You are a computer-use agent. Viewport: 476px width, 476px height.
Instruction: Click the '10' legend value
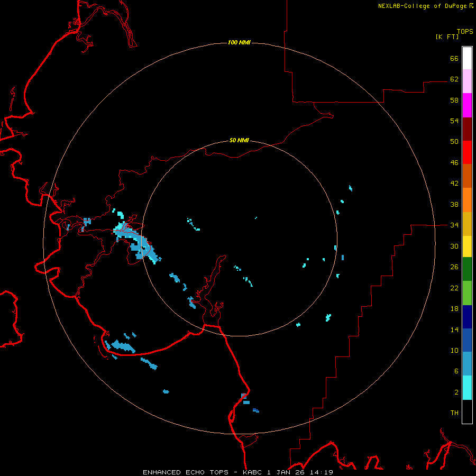(x=454, y=351)
